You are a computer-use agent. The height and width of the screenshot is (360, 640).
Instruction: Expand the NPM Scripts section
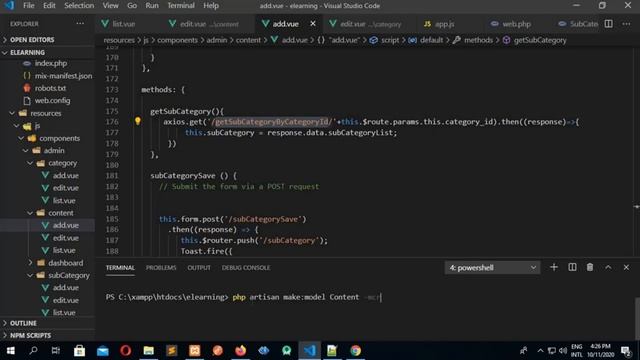pyautogui.click(x=47, y=335)
